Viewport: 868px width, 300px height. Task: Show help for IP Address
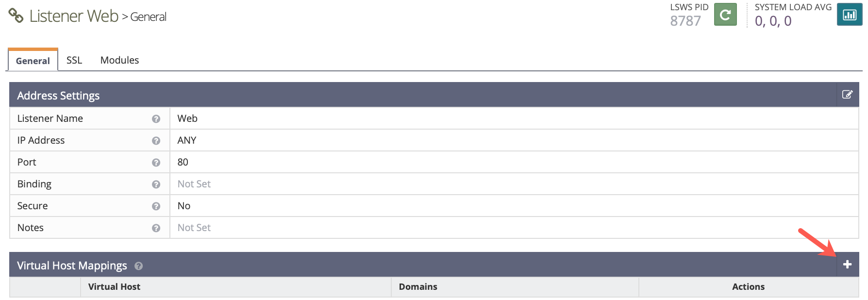pyautogui.click(x=156, y=141)
